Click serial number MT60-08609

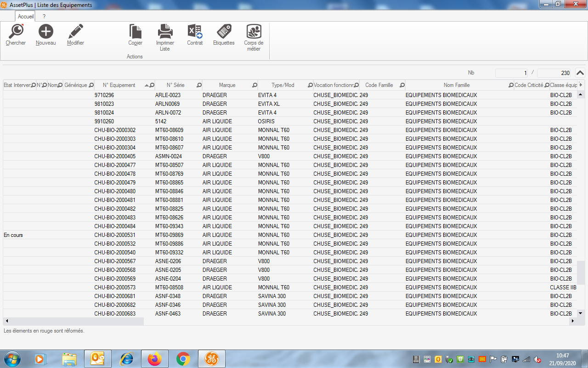click(x=169, y=130)
